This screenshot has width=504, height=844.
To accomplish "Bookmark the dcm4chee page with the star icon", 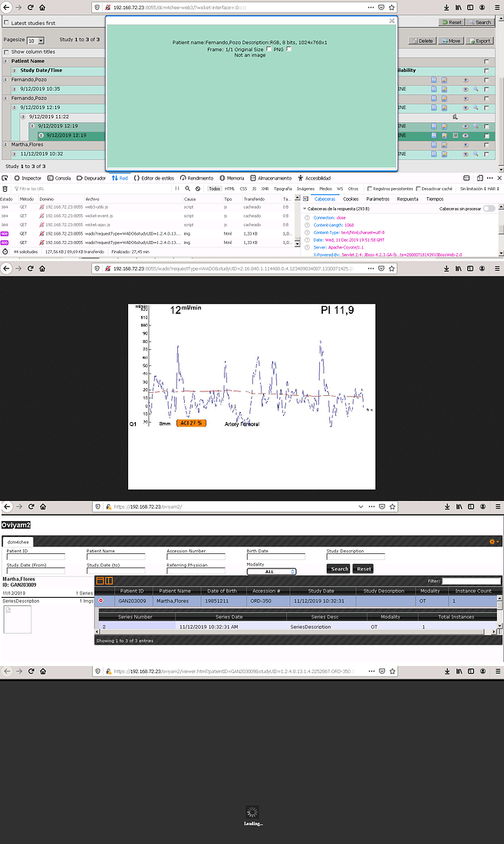I will [x=391, y=8].
